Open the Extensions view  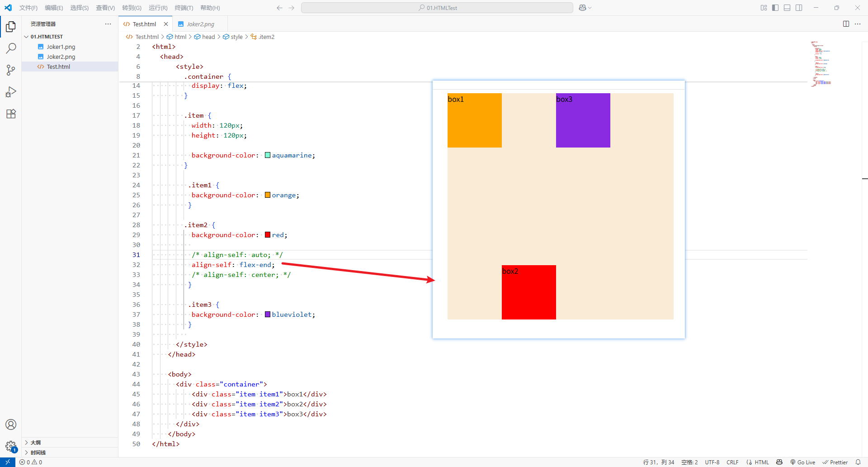click(11, 114)
